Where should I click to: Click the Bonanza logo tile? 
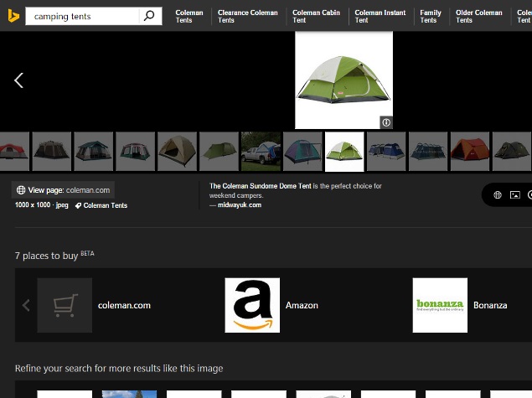point(440,305)
